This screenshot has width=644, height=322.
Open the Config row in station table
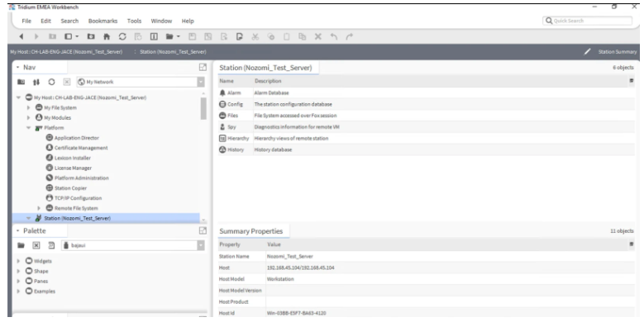pos(427,104)
